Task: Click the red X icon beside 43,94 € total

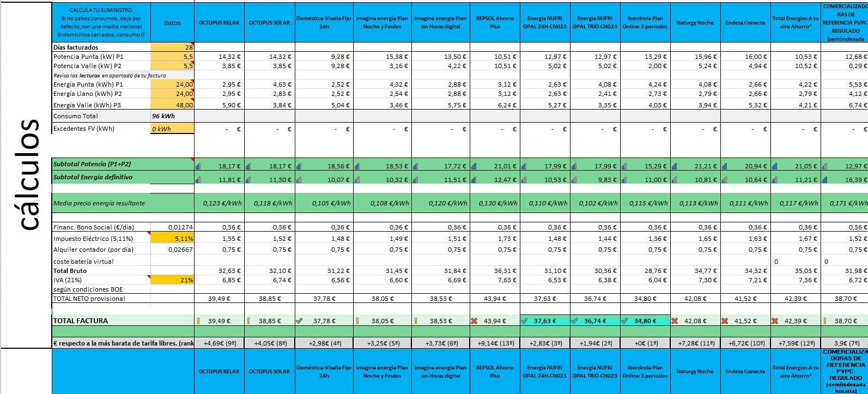Action: pos(474,321)
